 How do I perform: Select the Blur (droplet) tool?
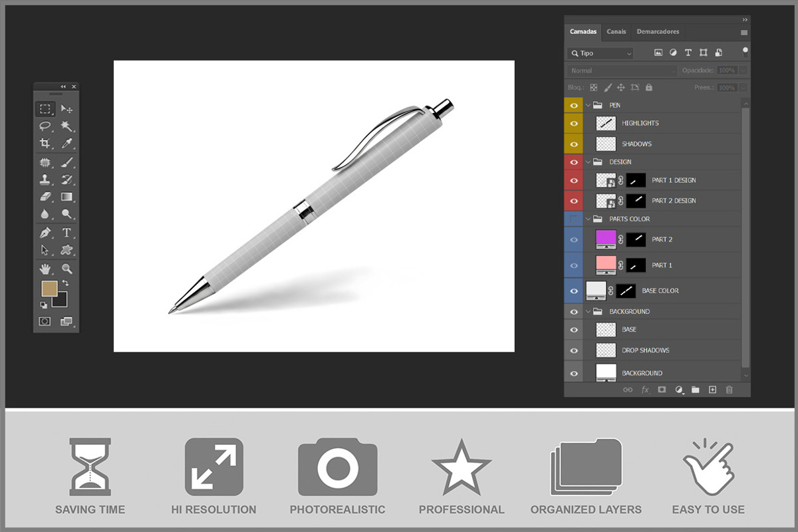[45, 213]
